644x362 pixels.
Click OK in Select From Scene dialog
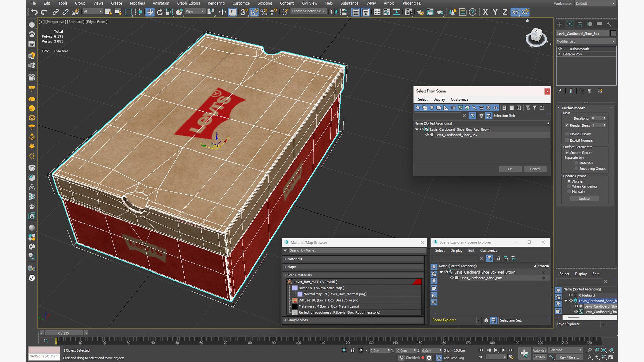click(510, 169)
